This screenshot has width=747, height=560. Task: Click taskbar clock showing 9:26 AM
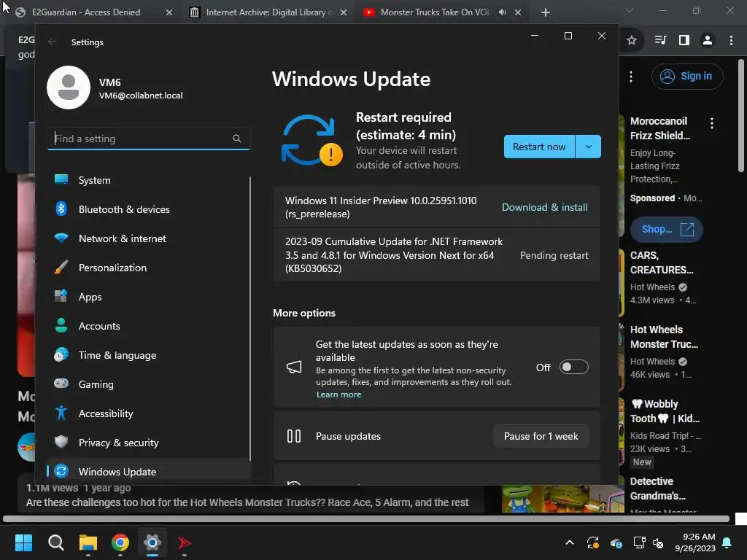[x=695, y=542]
